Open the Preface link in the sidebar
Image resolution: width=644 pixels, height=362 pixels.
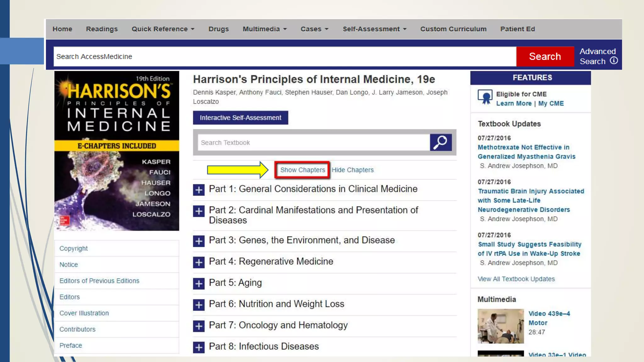click(71, 345)
